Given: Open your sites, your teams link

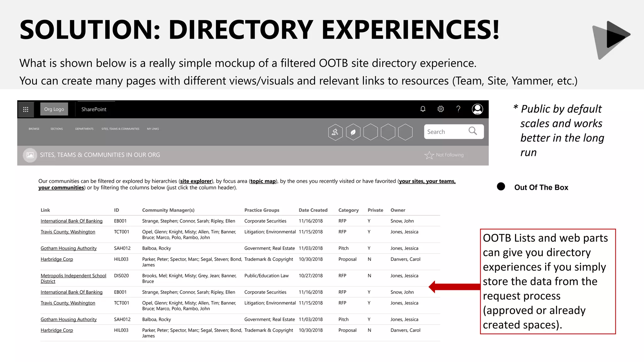Looking at the screenshot, I should tap(427, 181).
